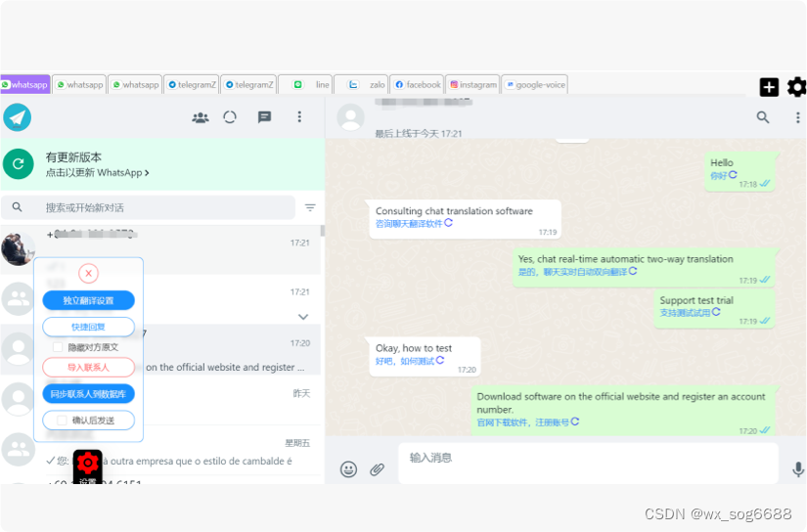
Task: Open the top-right gear settings
Action: [796, 87]
